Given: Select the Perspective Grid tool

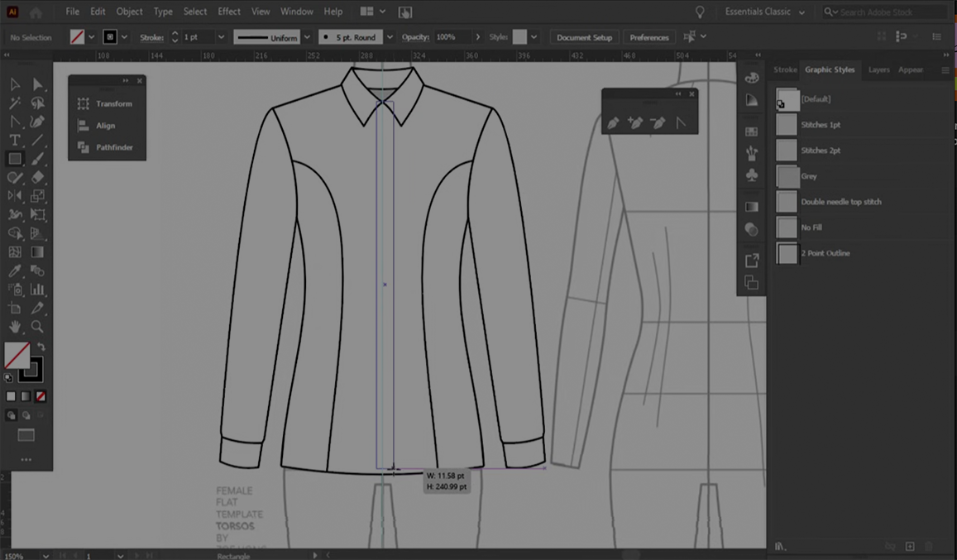Looking at the screenshot, I should [x=37, y=233].
